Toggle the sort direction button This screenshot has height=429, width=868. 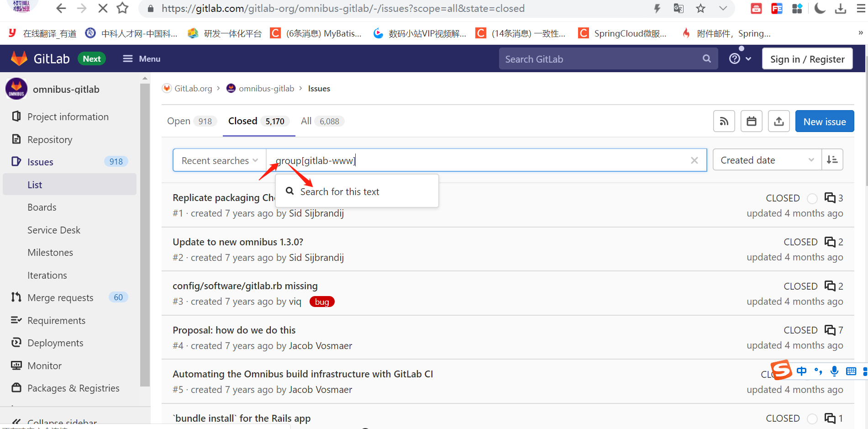click(832, 160)
